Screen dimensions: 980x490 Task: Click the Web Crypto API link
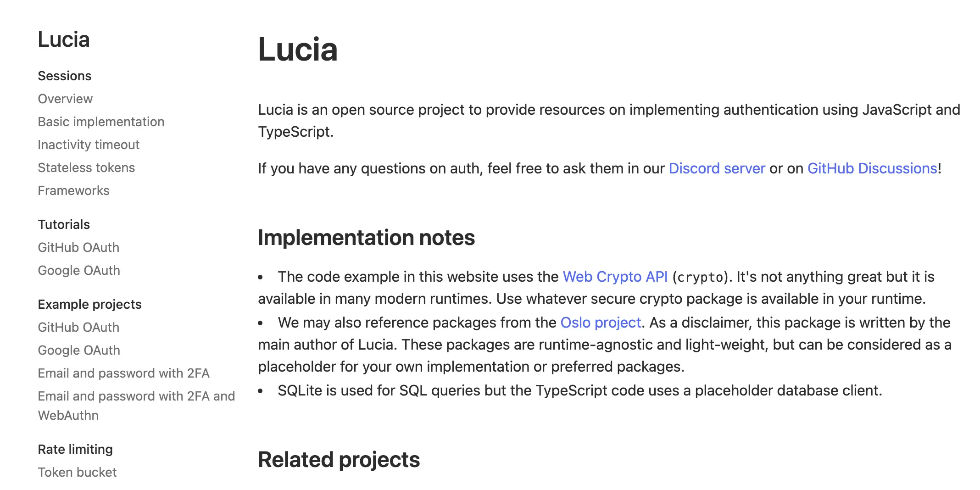615,277
